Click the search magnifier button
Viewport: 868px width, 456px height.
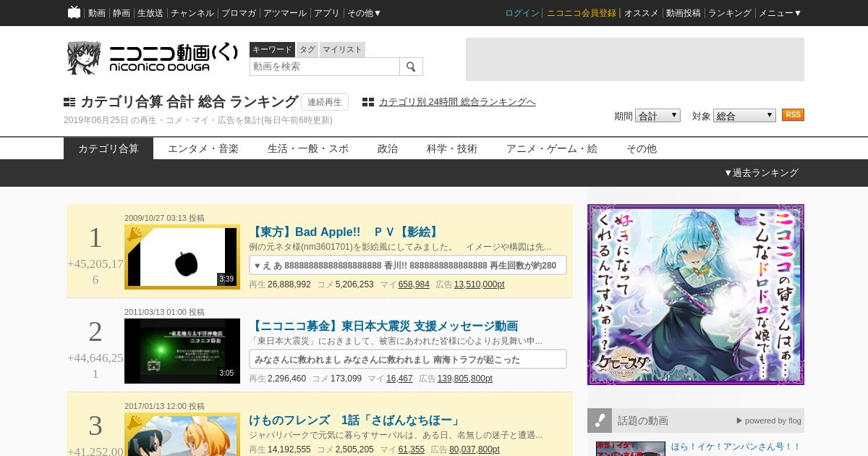[411, 67]
